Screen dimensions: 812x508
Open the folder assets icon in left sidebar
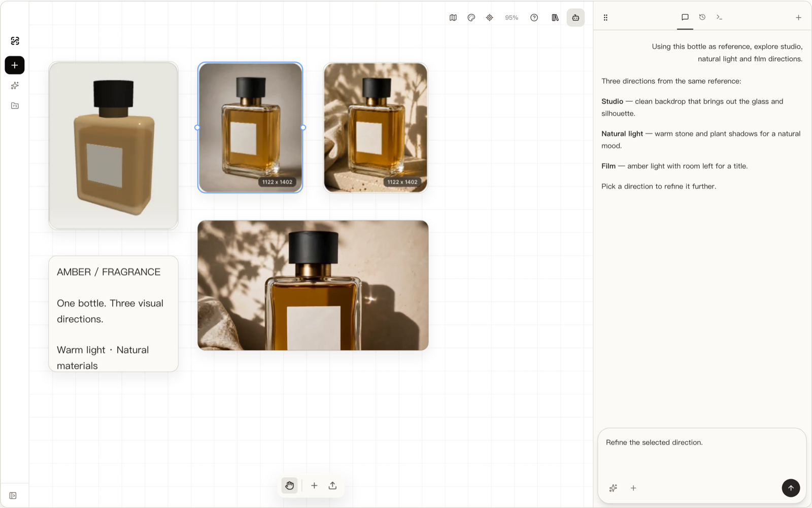[15, 106]
